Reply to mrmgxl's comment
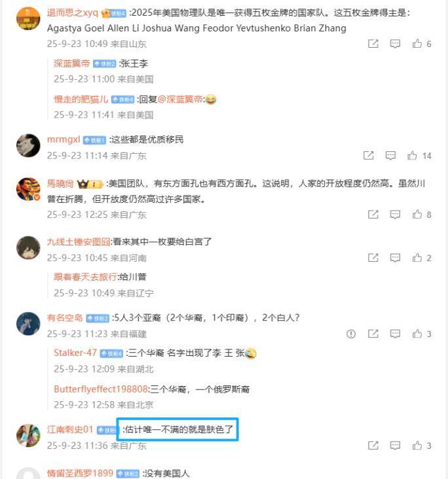 [390, 156]
